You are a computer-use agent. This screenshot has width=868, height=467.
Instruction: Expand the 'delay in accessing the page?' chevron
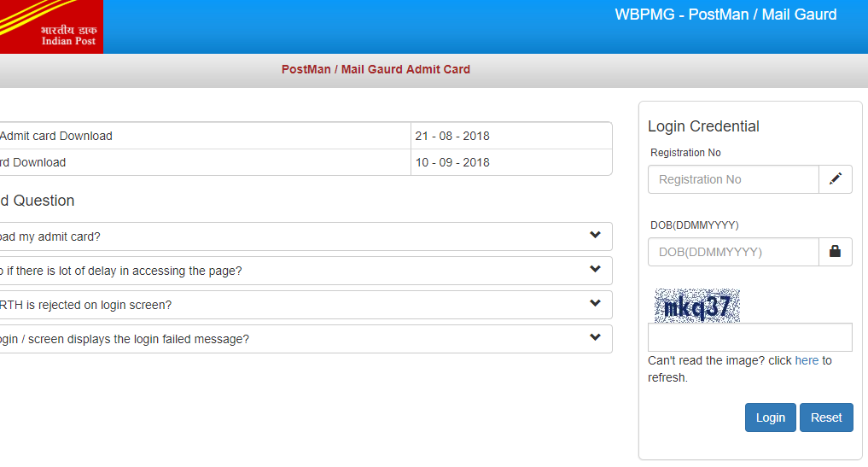(595, 269)
